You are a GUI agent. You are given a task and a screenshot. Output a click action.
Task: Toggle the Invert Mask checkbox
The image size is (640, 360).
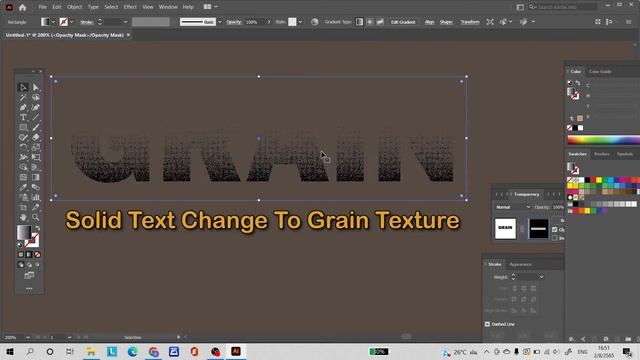pos(555,238)
